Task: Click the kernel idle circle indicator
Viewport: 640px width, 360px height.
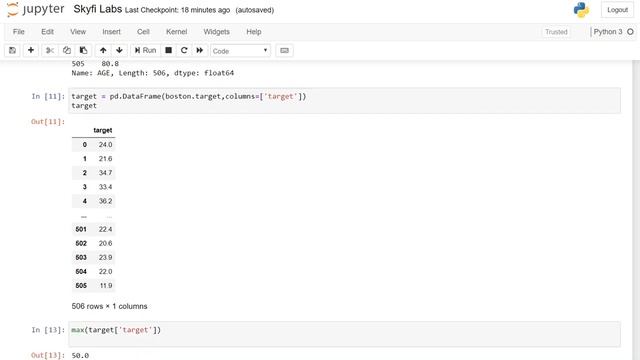Action: 630,32
